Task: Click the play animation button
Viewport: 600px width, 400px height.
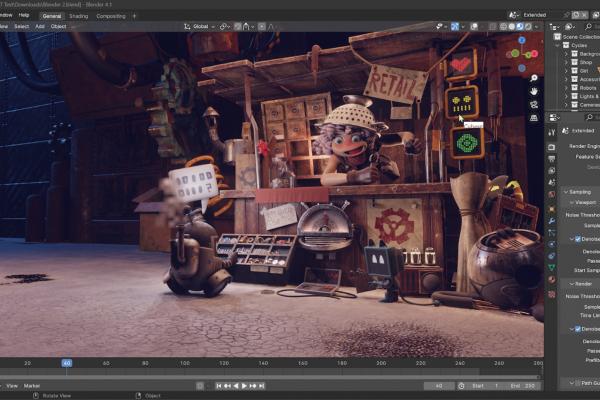Action: tap(244, 386)
